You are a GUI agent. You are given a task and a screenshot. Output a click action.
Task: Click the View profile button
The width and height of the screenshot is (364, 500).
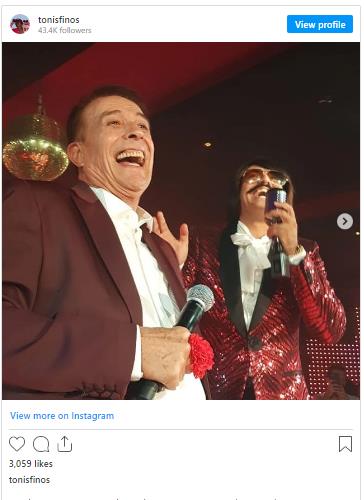[x=320, y=24]
